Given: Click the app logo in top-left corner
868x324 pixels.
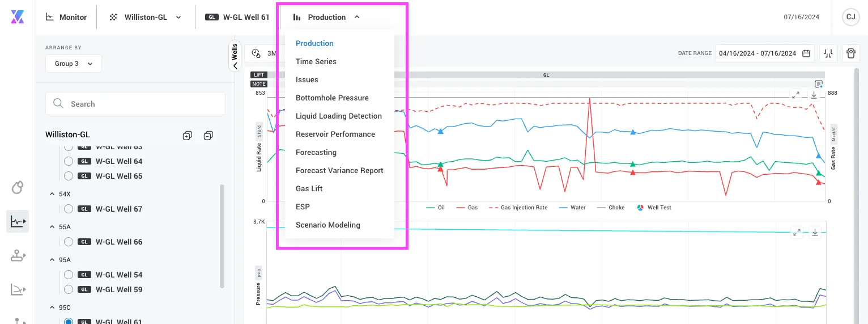Looking at the screenshot, I should (18, 17).
